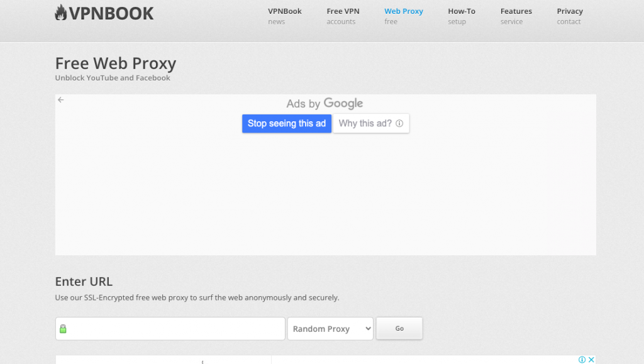Open the Free VPN accounts menu item
This screenshot has height=364, width=644.
click(x=343, y=16)
